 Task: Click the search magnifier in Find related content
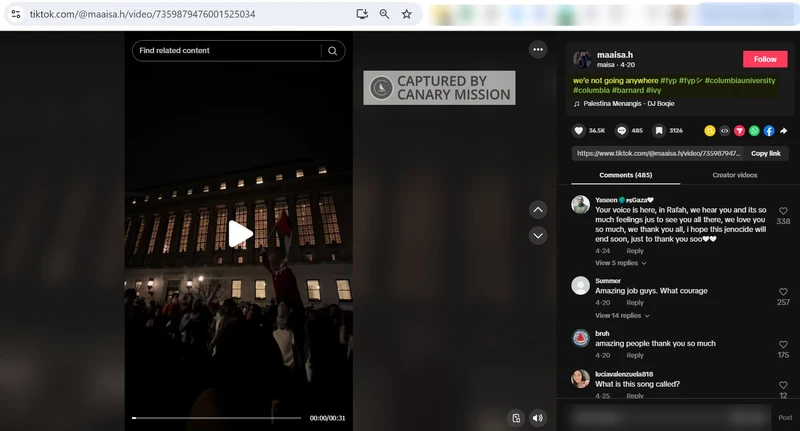332,51
